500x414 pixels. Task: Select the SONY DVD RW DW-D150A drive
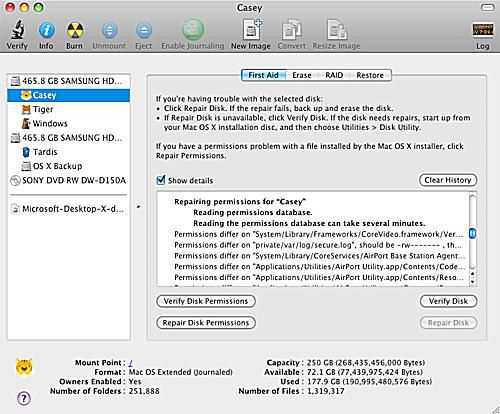[x=68, y=180]
